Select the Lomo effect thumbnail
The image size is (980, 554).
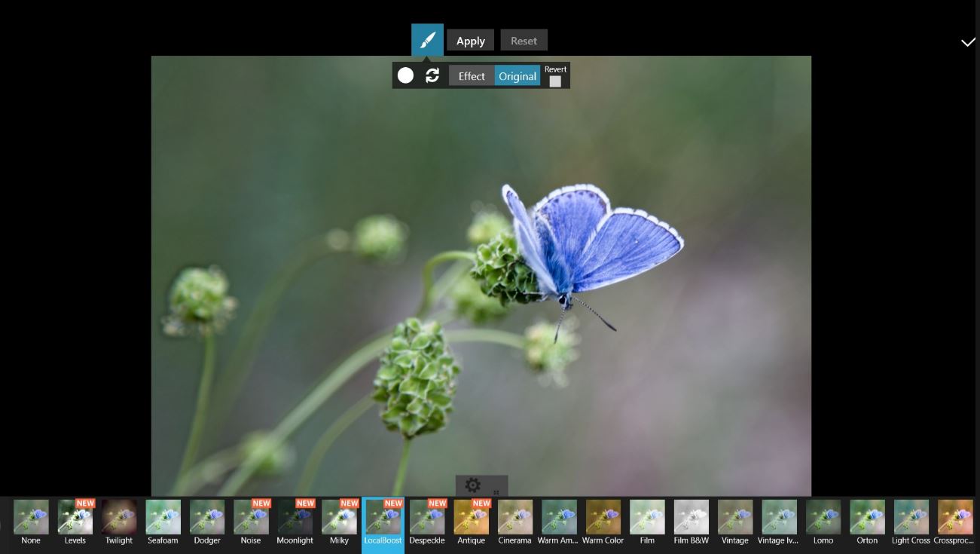pyautogui.click(x=823, y=518)
